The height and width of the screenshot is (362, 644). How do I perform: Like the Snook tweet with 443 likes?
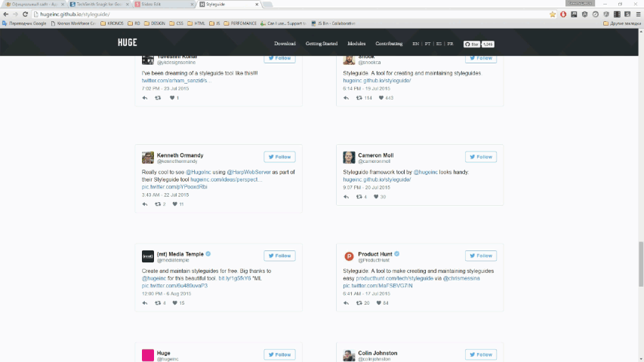point(381,98)
